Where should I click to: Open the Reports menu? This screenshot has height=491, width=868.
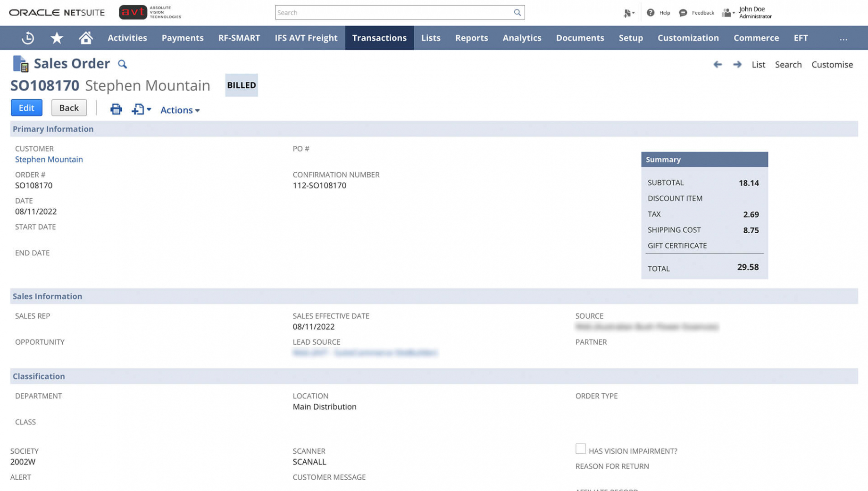click(x=472, y=38)
